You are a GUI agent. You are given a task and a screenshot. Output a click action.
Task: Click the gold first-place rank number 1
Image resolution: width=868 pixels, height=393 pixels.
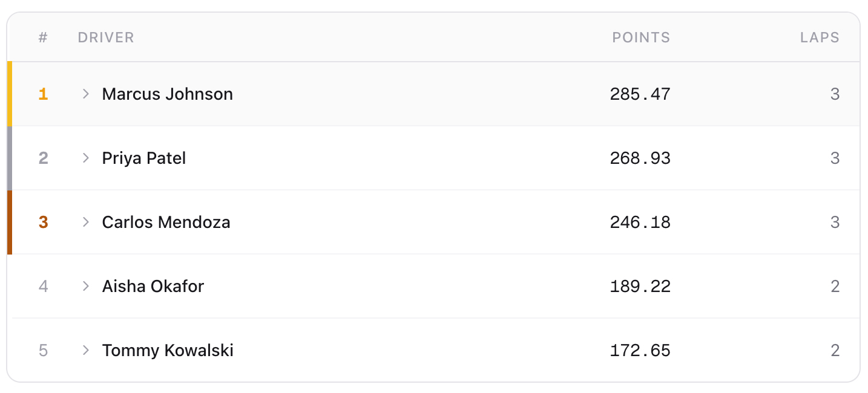[x=43, y=94]
